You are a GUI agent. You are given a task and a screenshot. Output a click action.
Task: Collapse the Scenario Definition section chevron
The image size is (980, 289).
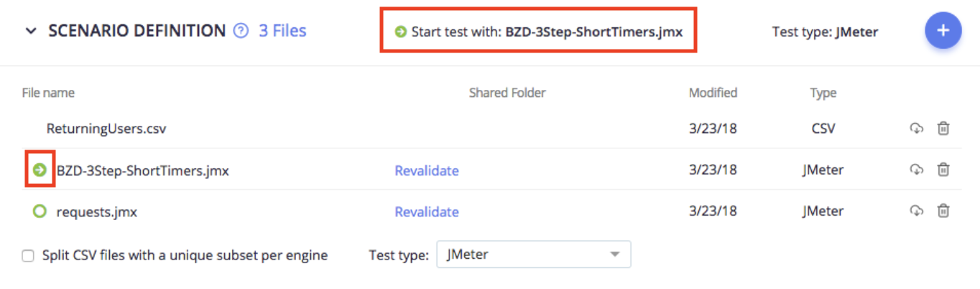[31, 31]
